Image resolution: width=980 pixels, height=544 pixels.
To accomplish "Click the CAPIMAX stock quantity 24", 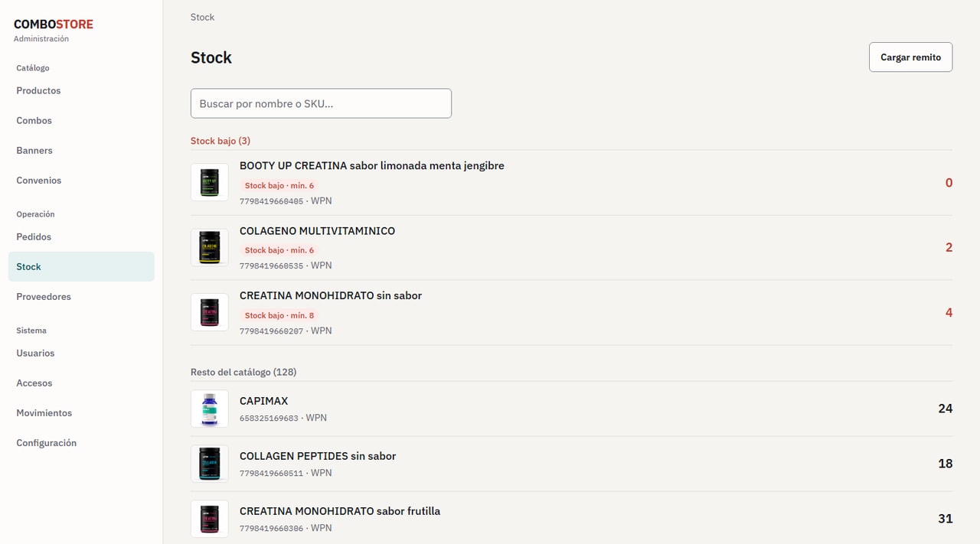I will 946,409.
